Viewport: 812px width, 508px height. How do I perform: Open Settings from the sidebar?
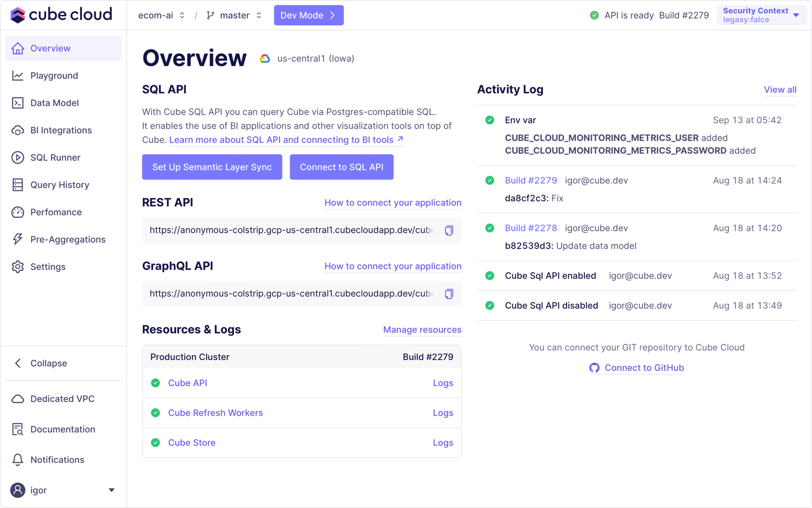tap(63, 267)
